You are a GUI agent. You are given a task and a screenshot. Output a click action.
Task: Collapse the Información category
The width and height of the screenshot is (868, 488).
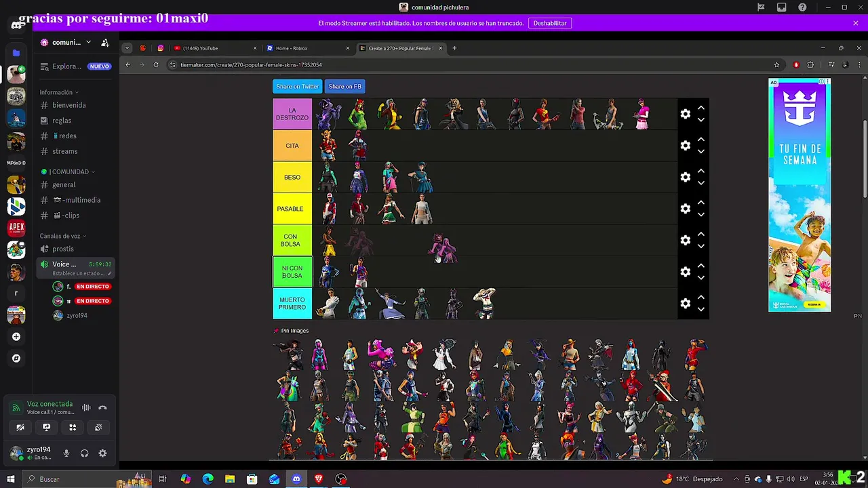tap(58, 92)
